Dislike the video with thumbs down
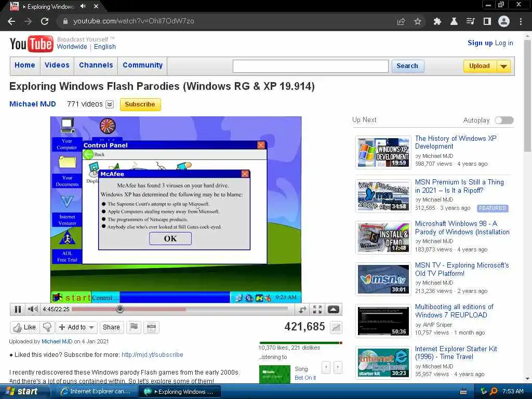532x399 pixels. [x=47, y=327]
